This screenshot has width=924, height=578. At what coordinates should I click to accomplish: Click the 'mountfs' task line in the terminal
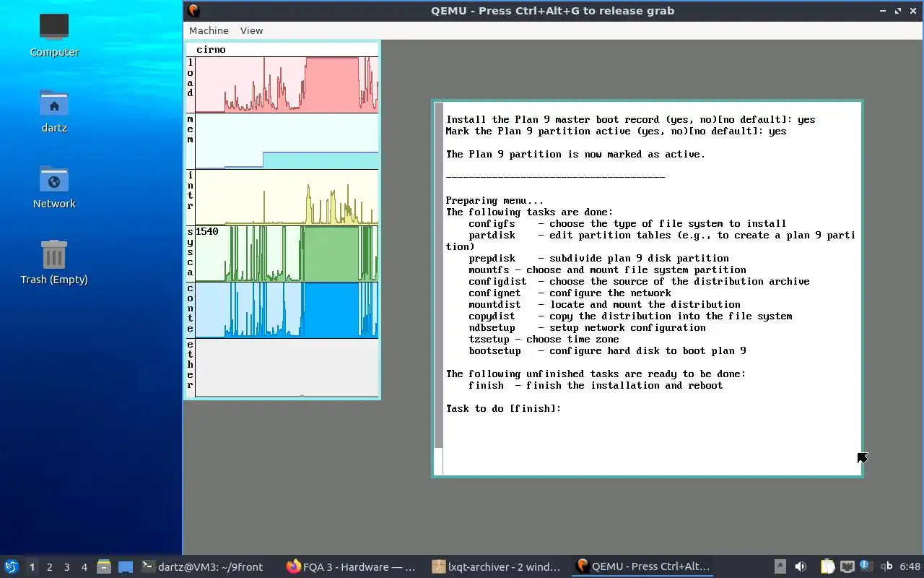[607, 270]
